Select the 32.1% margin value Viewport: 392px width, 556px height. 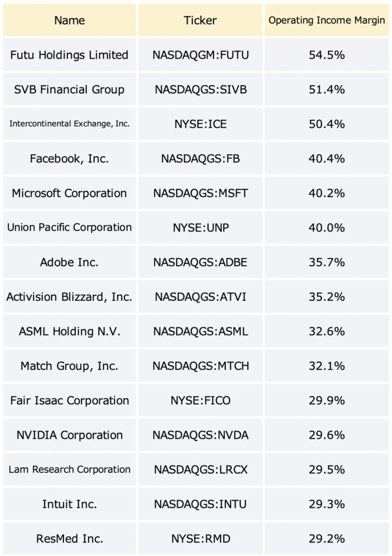pos(326,365)
